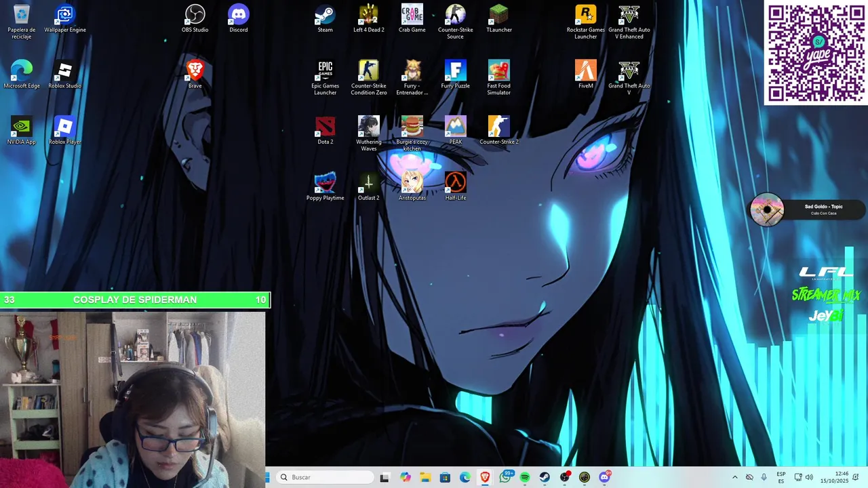Select the Half-Life desktop icon
This screenshot has height=488, width=868.
[x=456, y=187]
